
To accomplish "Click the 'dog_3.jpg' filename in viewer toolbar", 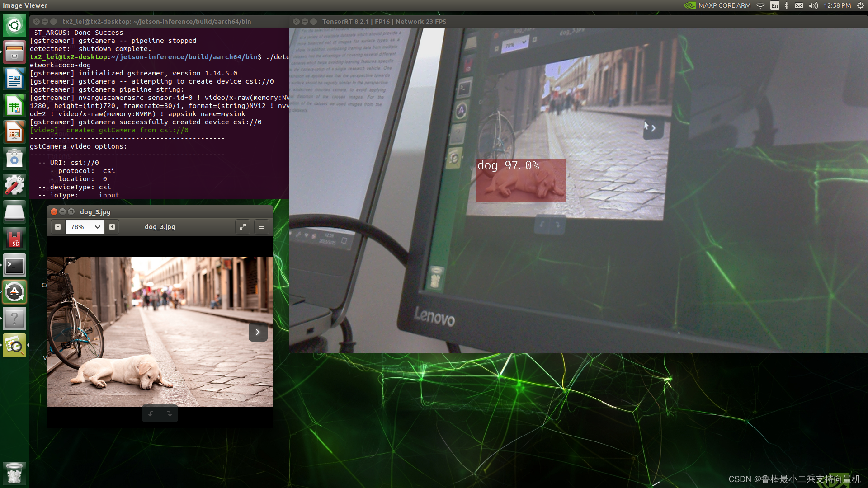I will [x=160, y=227].
